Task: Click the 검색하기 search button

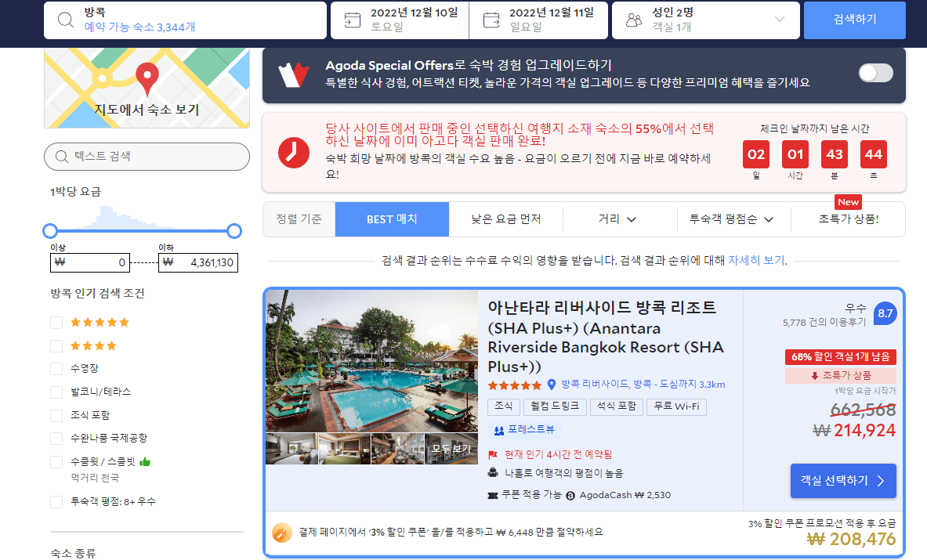Action: (x=855, y=20)
